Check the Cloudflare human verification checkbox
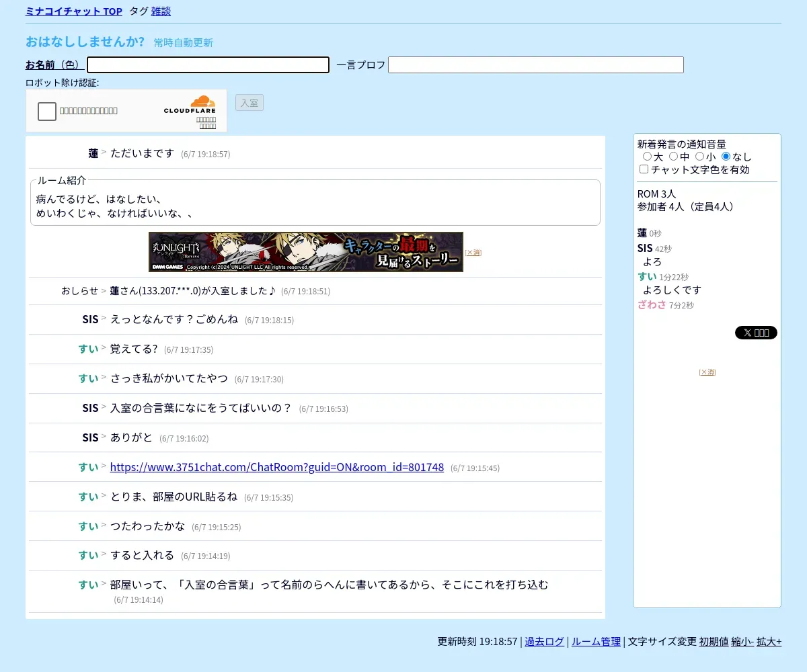 point(47,112)
